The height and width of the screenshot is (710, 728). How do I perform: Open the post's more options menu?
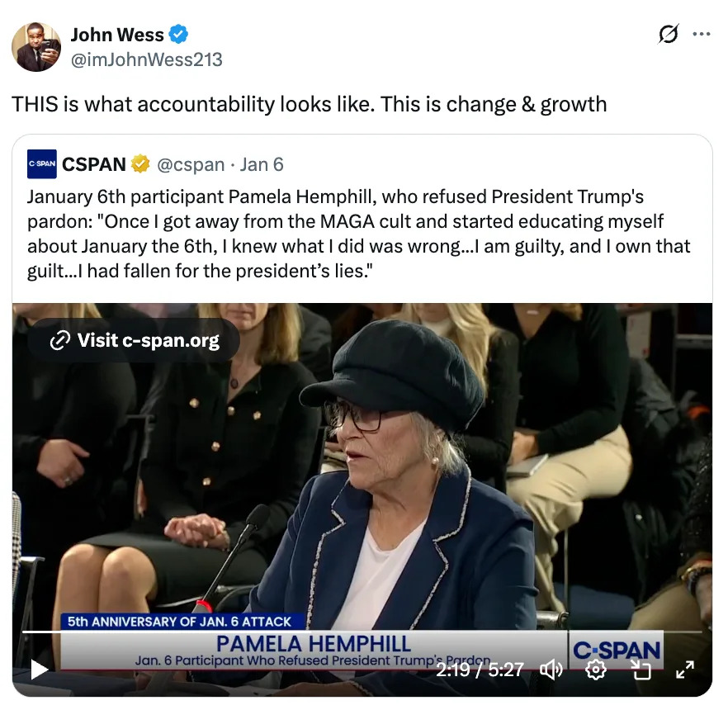702,31
